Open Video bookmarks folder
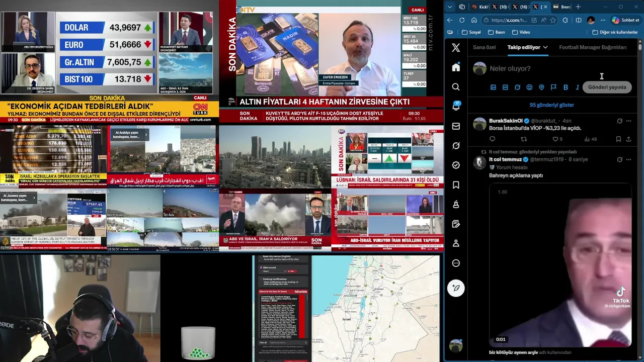Image resolution: width=644 pixels, height=362 pixels. [521, 32]
